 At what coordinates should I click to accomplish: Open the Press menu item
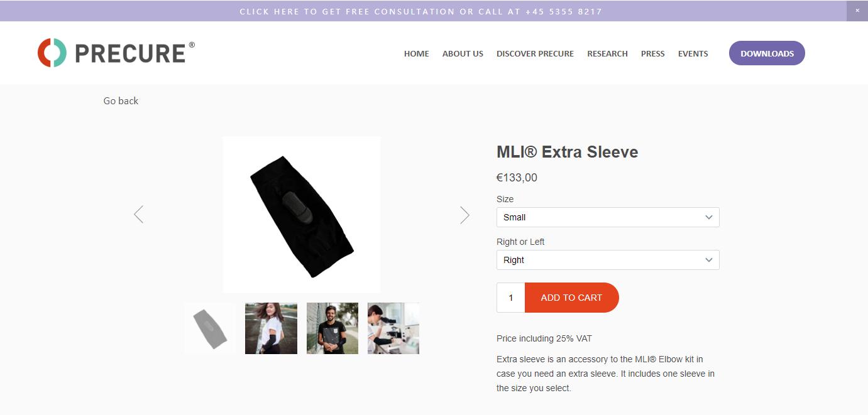[652, 53]
